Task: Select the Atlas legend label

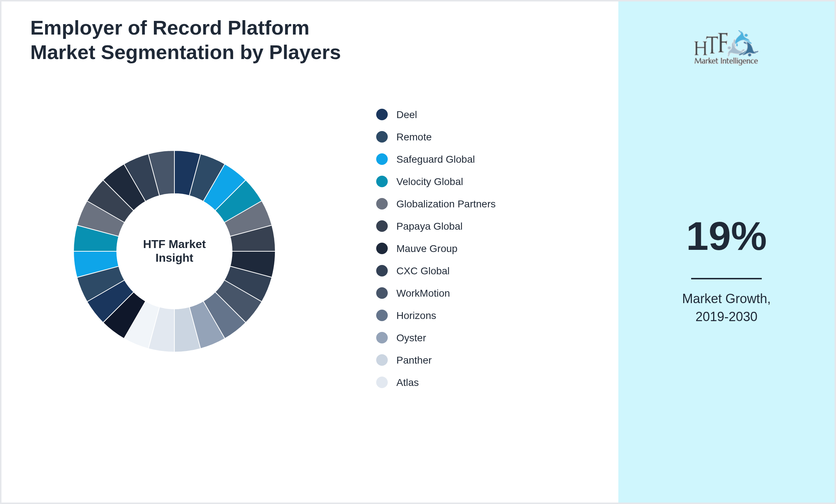Action: point(408,382)
